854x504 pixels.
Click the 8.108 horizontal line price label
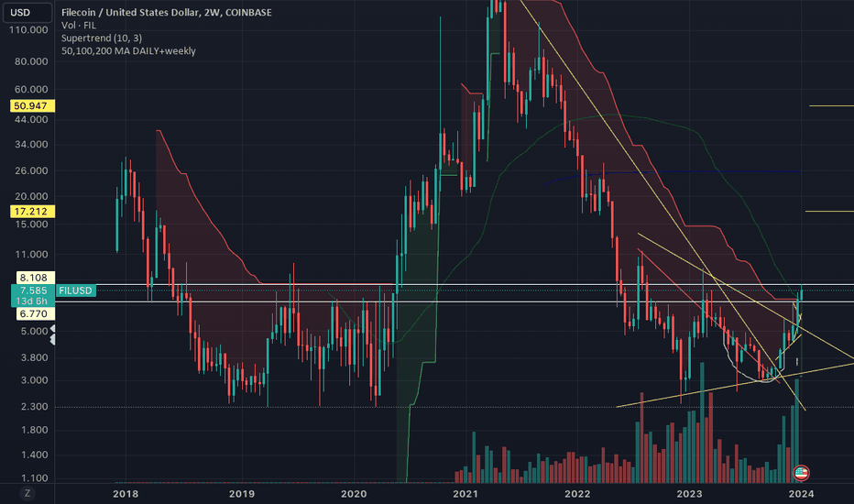coord(34,278)
